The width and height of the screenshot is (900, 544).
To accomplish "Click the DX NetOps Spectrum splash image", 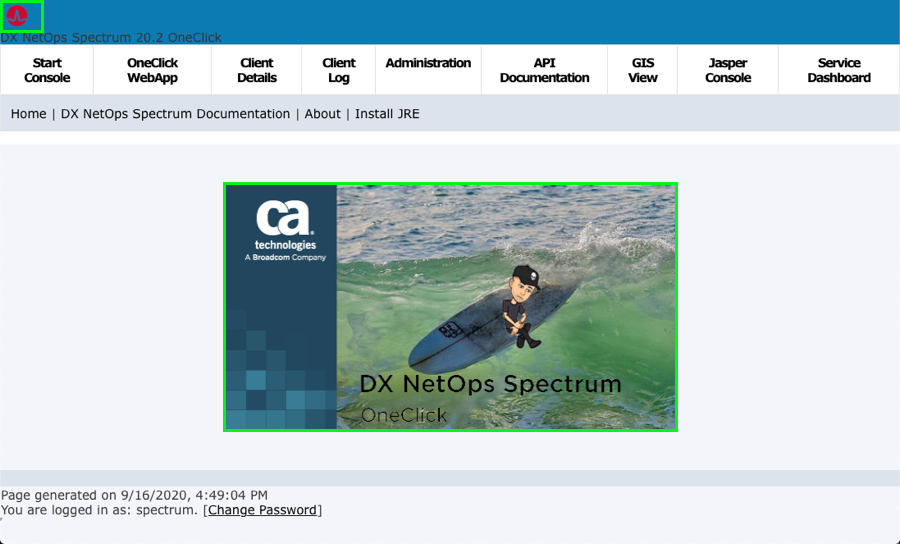I will pos(451,307).
